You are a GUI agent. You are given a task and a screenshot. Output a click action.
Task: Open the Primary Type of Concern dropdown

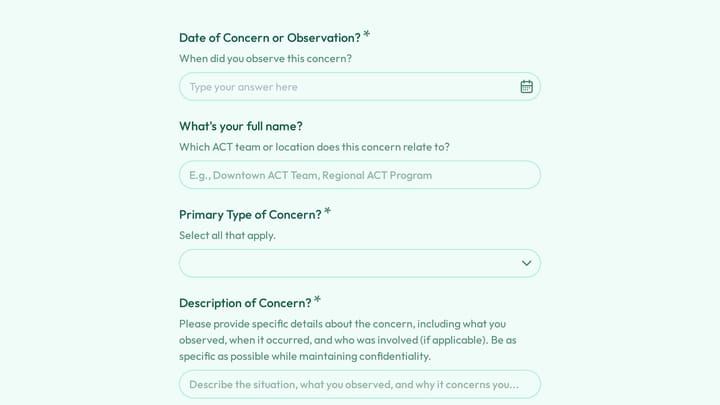point(360,263)
